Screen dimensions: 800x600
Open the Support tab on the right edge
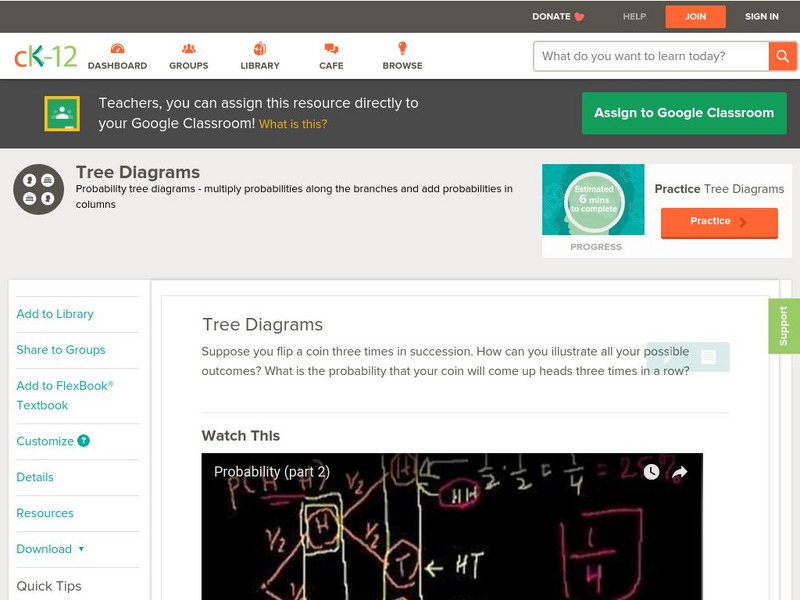784,325
